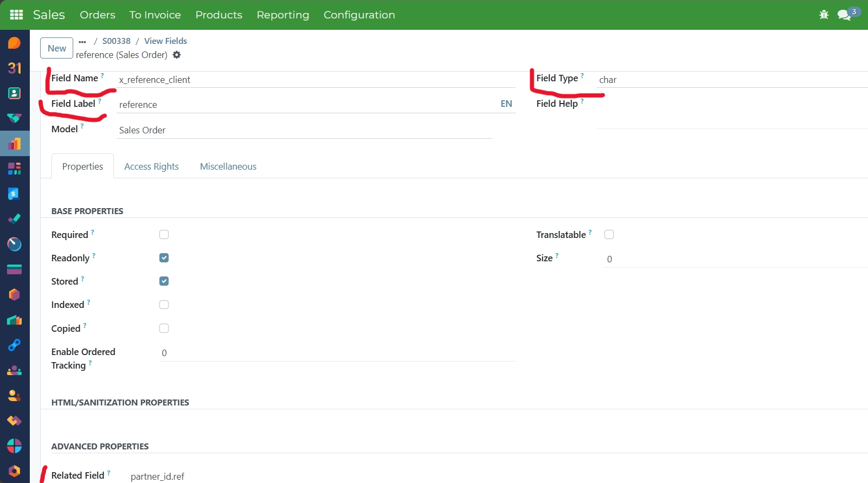Open the yellow single person sidebar icon
Screen dimensions: 868x483
click(15, 395)
